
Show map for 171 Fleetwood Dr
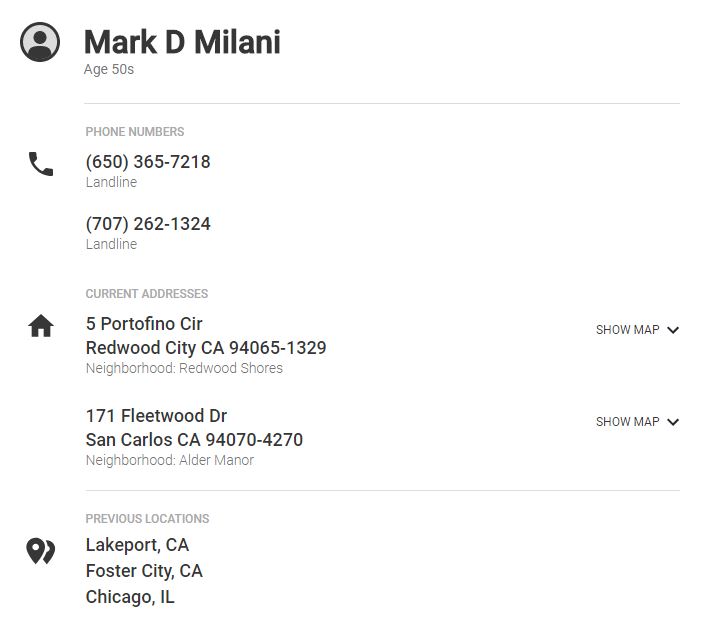(627, 422)
